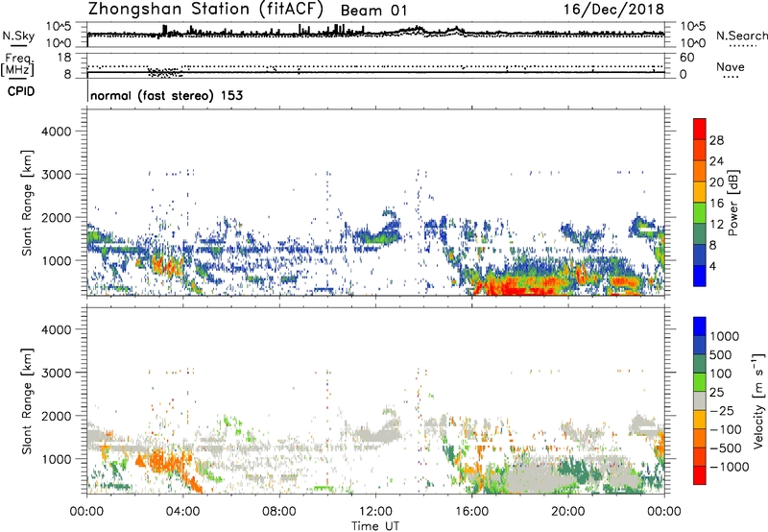
Task: Click the "−500" Velocity colorbar label
Action: click(x=726, y=448)
